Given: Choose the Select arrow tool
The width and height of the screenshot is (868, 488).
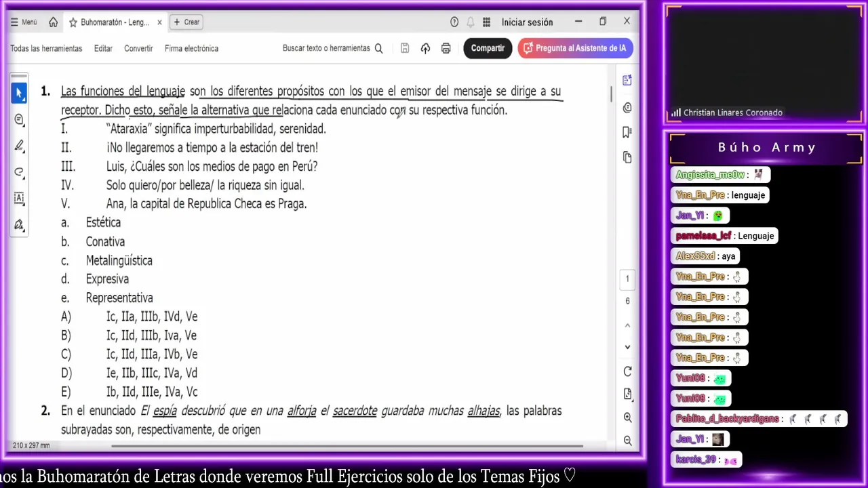Looking at the screenshot, I should [x=18, y=93].
